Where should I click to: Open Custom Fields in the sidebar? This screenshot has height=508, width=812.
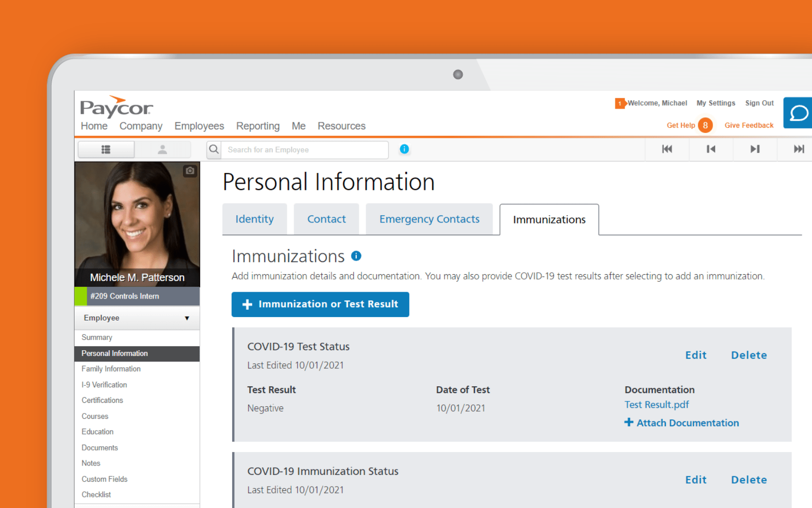pos(137,479)
